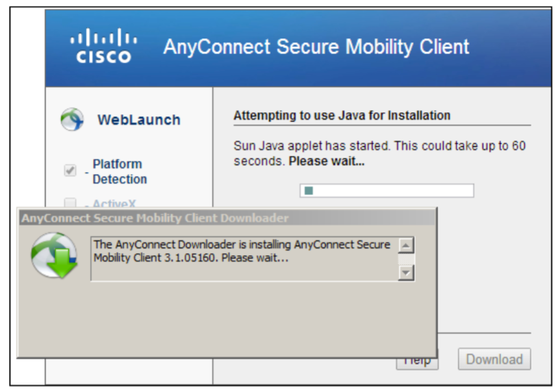Click the scrollbar track between the arrows
The height and width of the screenshot is (392, 560).
[406, 259]
